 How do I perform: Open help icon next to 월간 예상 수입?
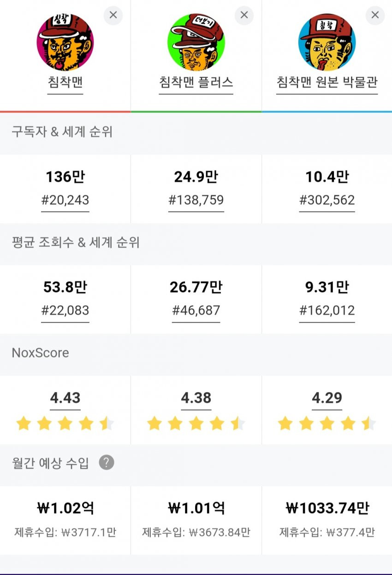tap(106, 462)
